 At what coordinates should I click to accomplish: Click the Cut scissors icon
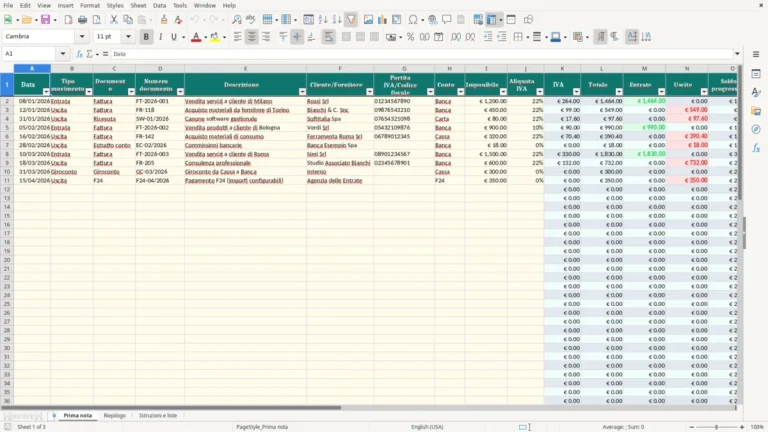pyautogui.click(x=114, y=20)
